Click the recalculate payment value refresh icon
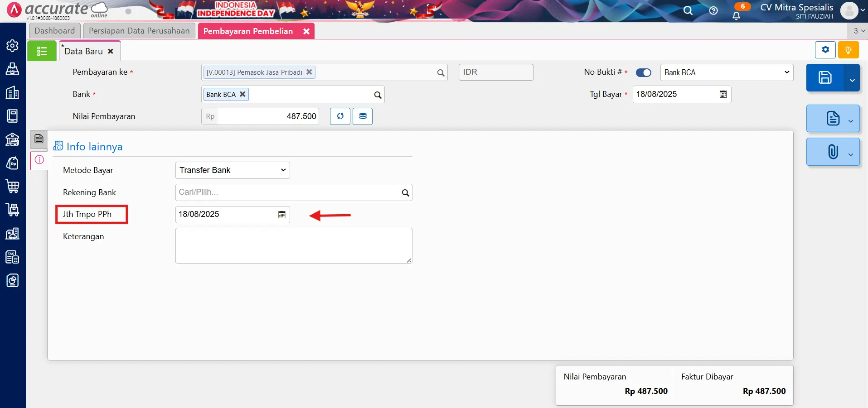The image size is (868, 408). point(340,116)
